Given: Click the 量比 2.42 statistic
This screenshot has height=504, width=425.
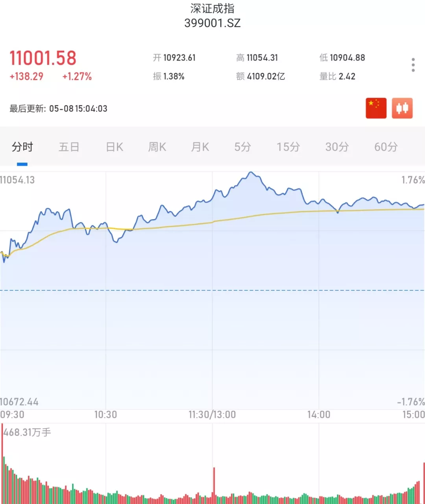Looking at the screenshot, I should pyautogui.click(x=338, y=77).
